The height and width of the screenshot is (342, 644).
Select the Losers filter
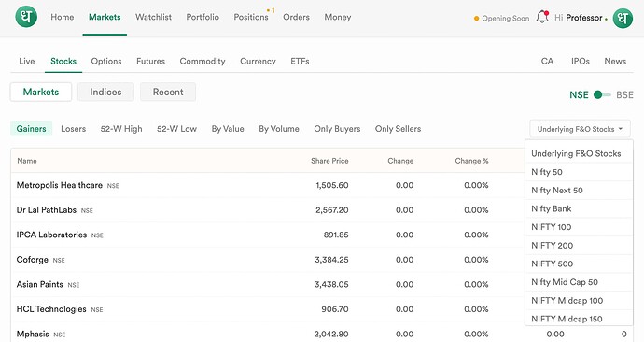pyautogui.click(x=74, y=129)
